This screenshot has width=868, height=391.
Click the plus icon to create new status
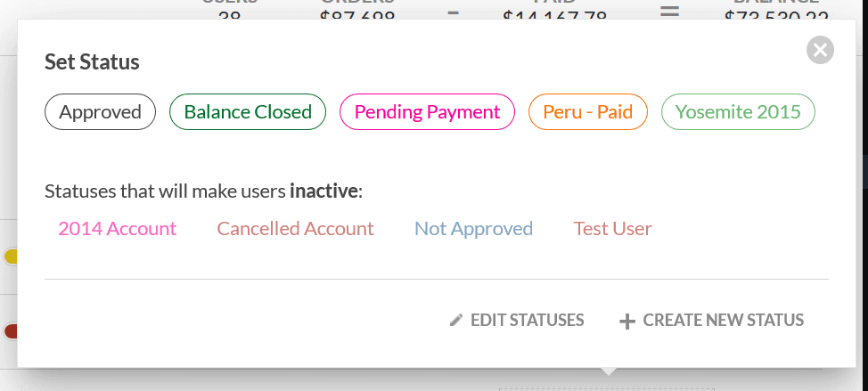627,322
